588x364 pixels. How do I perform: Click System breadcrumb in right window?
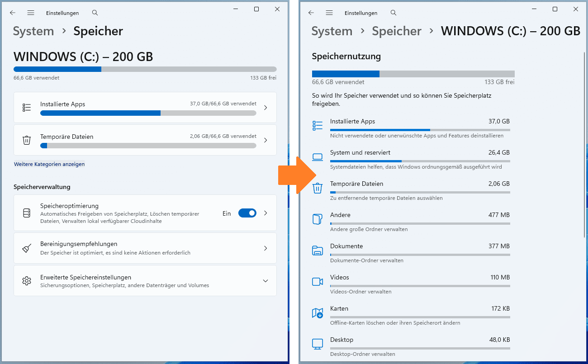pyautogui.click(x=332, y=31)
